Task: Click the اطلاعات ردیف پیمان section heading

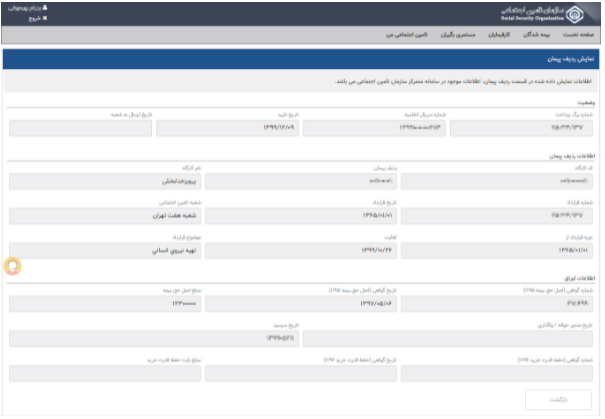Action: coord(572,156)
